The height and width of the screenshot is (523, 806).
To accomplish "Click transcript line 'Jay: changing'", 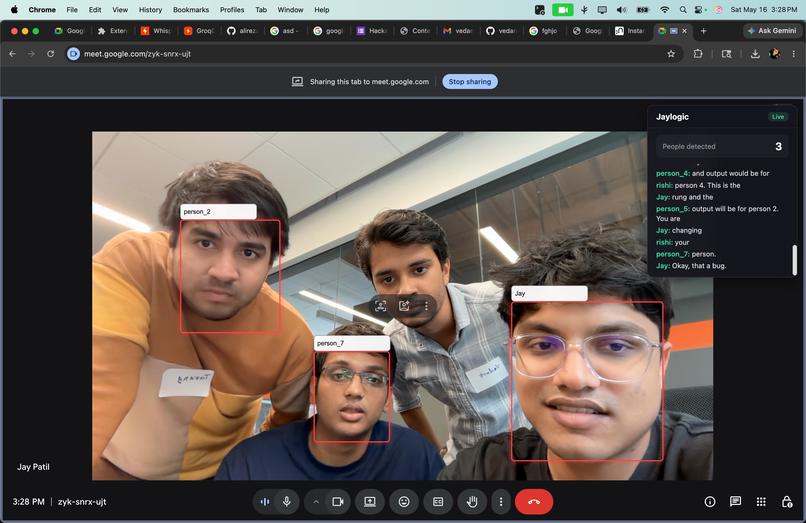I will [x=679, y=230].
